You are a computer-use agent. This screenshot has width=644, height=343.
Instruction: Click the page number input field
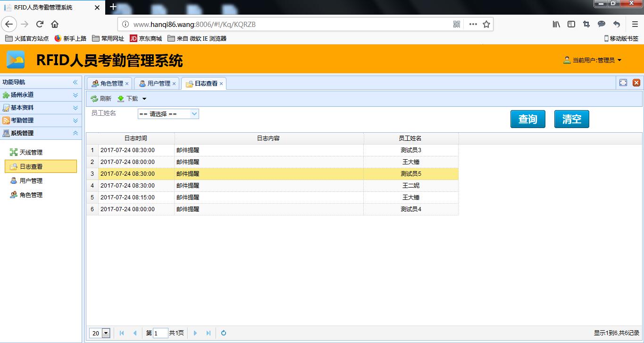click(x=160, y=333)
